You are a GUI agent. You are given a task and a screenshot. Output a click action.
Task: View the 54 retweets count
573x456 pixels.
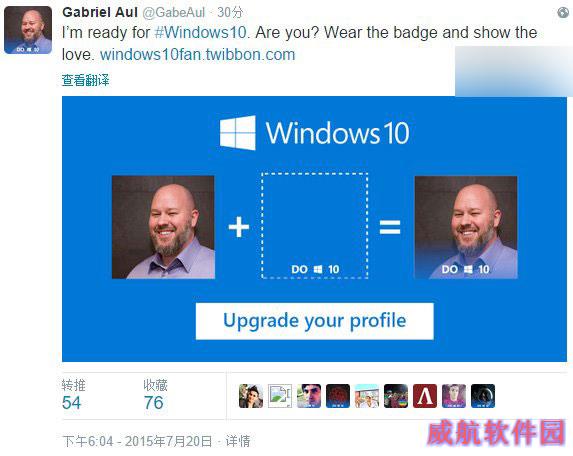pos(72,403)
